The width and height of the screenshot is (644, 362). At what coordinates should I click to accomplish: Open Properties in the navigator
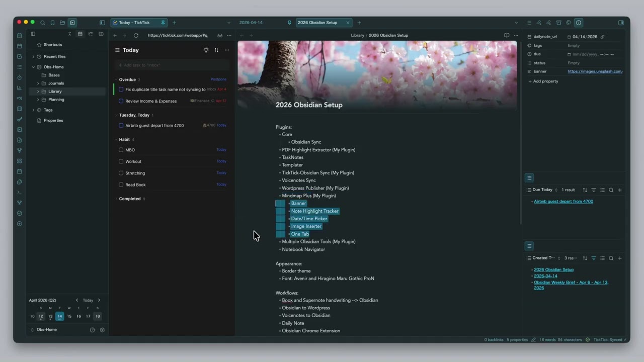pos(53,121)
